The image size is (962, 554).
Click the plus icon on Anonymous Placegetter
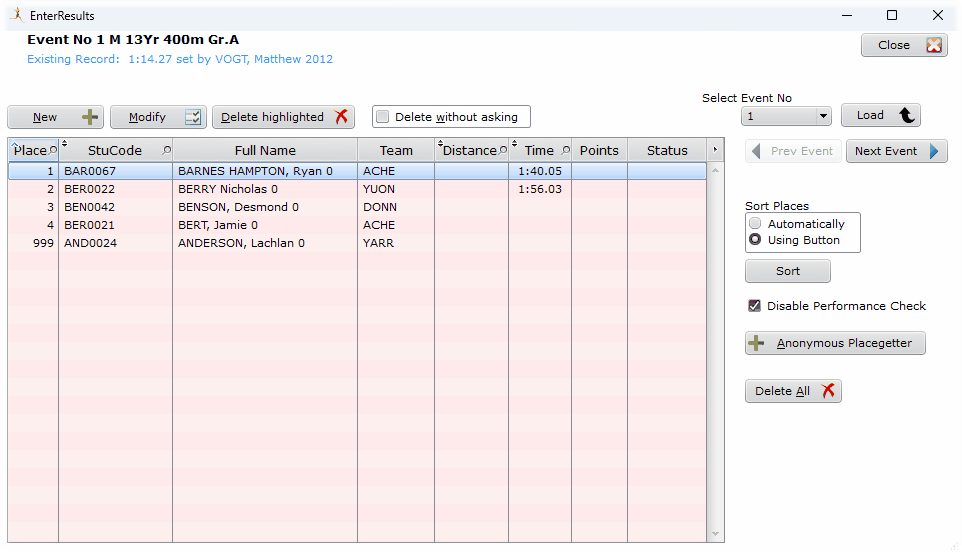(x=756, y=343)
